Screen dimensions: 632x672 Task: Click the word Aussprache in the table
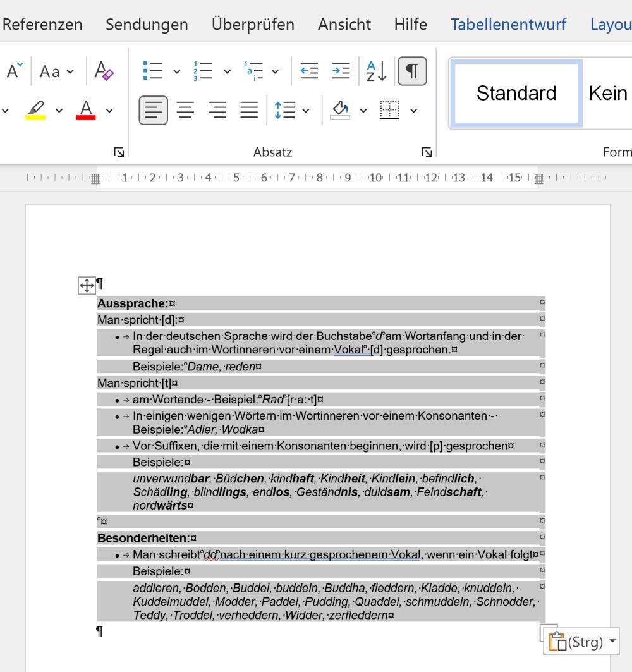click(131, 303)
